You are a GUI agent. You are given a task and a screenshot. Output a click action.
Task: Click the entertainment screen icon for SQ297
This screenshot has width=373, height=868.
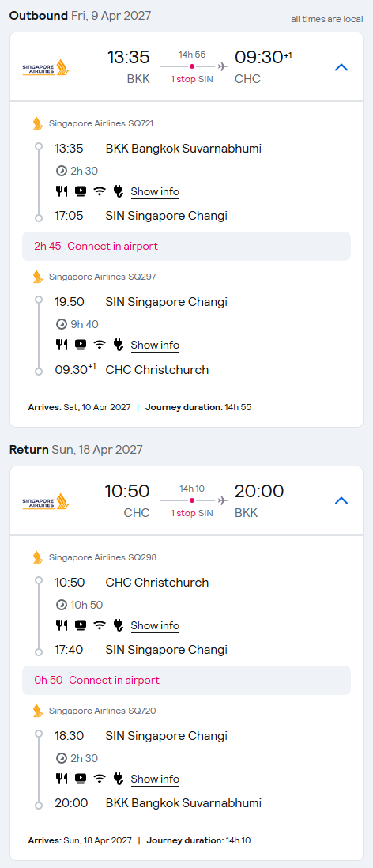(x=81, y=345)
